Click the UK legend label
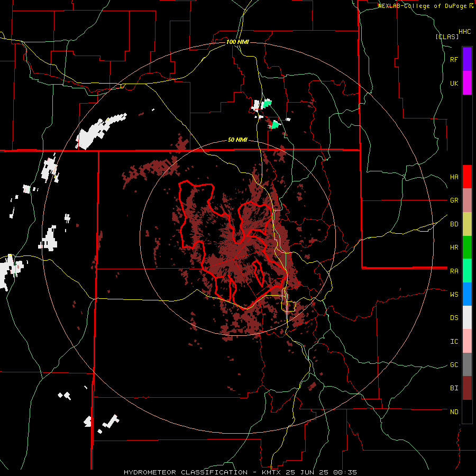The height and width of the screenshot is (476, 476). pos(454,83)
